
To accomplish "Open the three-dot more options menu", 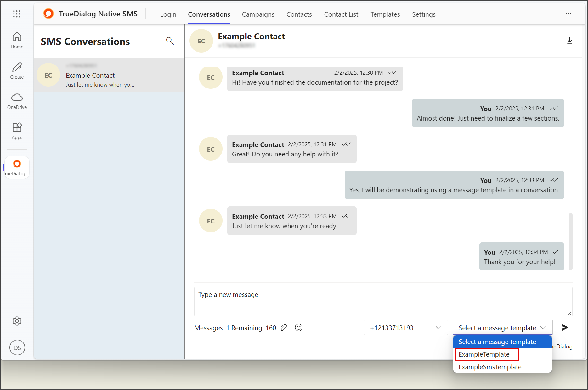I will pyautogui.click(x=568, y=13).
